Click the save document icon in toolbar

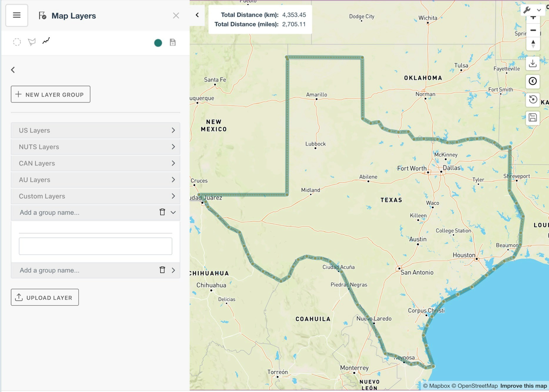tap(173, 42)
